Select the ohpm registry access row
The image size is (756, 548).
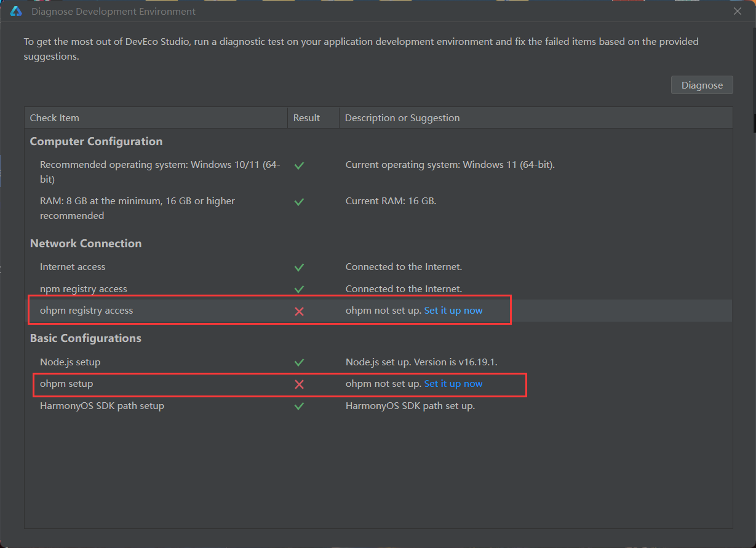coord(378,311)
